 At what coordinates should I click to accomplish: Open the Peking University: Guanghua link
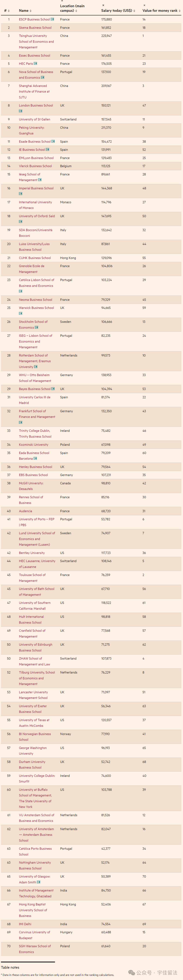pyautogui.click(x=32, y=130)
